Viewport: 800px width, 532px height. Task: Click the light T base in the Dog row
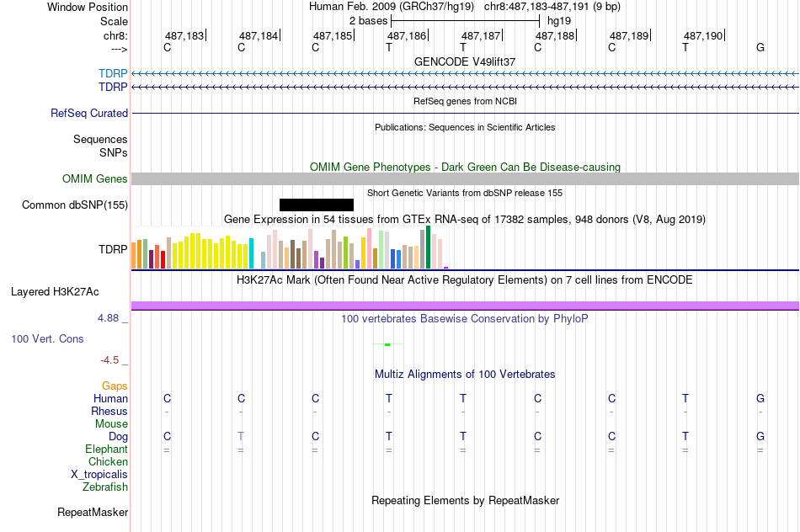(241, 437)
